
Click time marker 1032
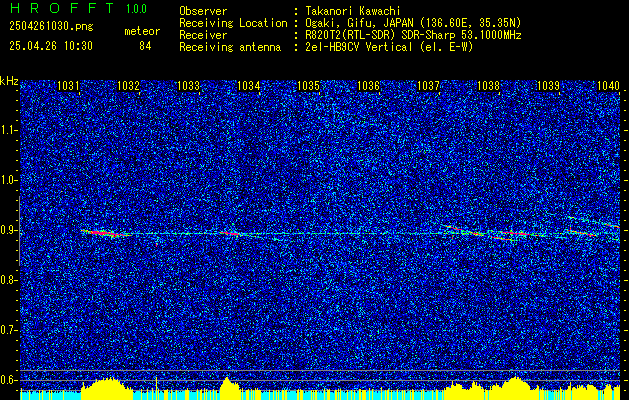coord(128,86)
